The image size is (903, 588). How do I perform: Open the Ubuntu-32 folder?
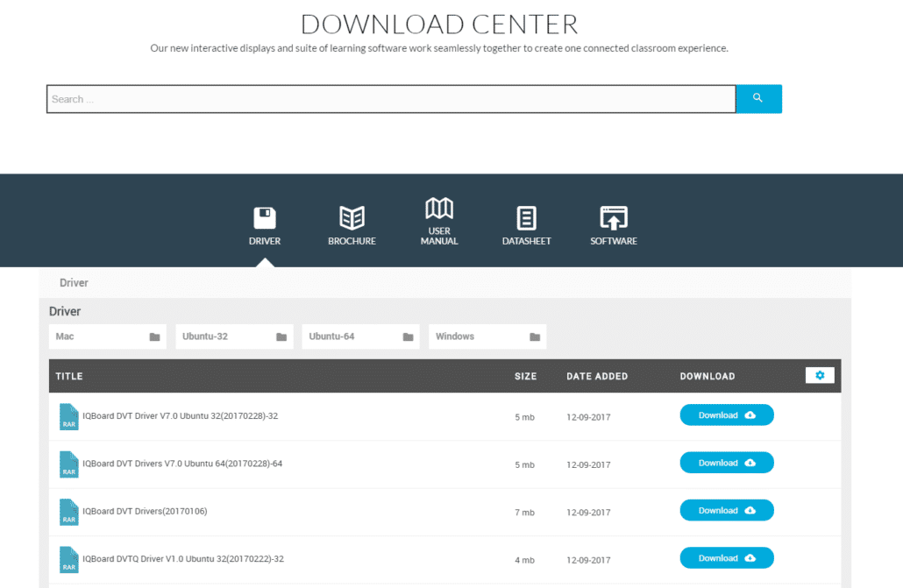point(234,337)
